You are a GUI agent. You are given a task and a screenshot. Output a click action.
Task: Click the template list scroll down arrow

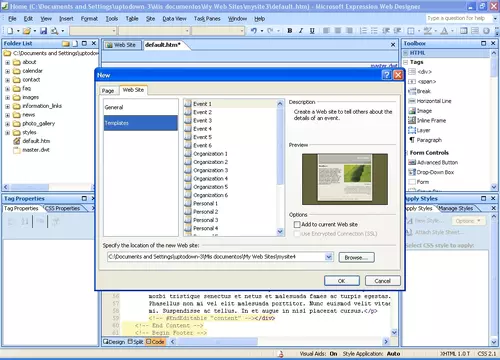[280, 231]
